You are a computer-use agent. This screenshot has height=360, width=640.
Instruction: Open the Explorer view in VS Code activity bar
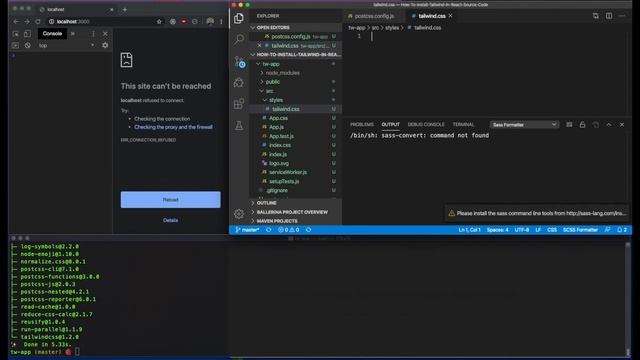pyautogui.click(x=239, y=18)
